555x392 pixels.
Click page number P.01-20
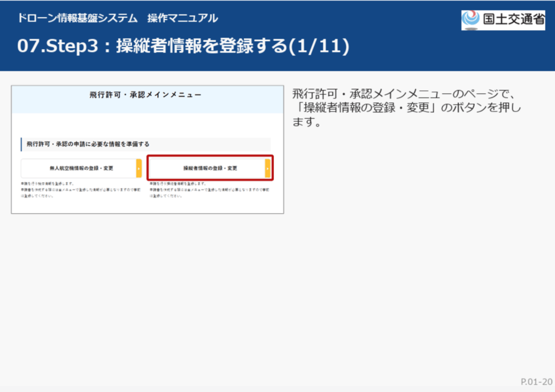tap(536, 382)
